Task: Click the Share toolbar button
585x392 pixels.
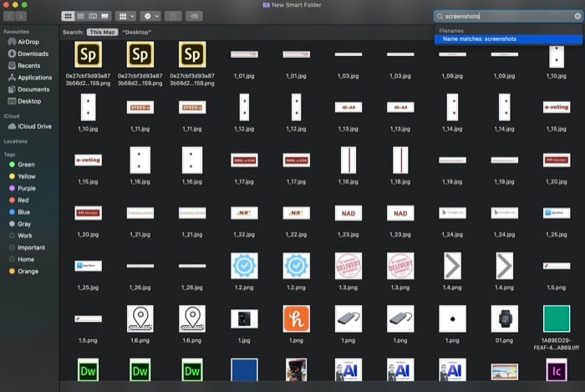Action: point(173,16)
